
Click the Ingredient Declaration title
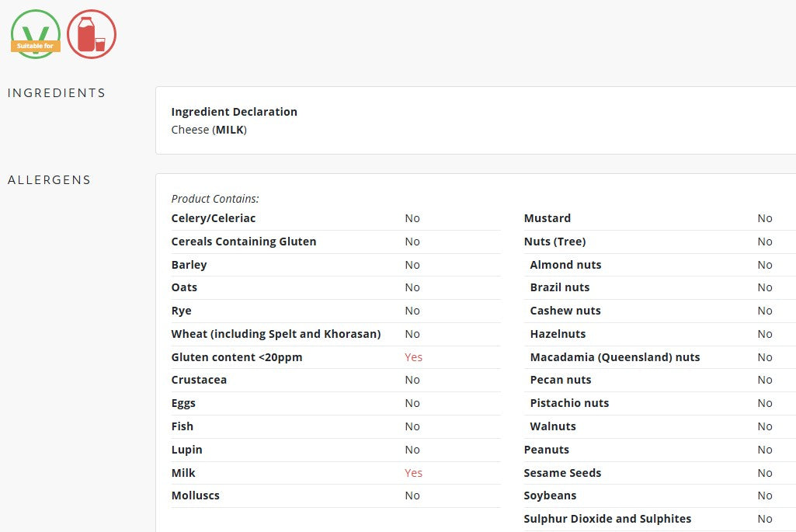coord(234,112)
